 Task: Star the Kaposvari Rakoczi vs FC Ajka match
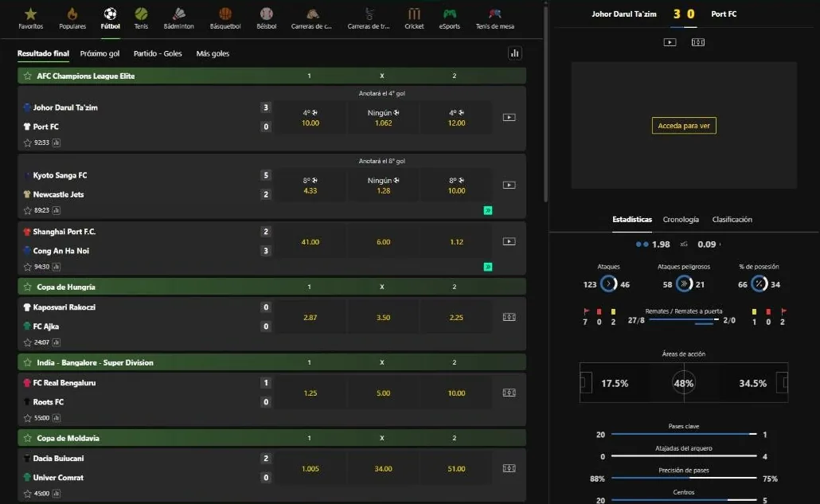click(28, 342)
